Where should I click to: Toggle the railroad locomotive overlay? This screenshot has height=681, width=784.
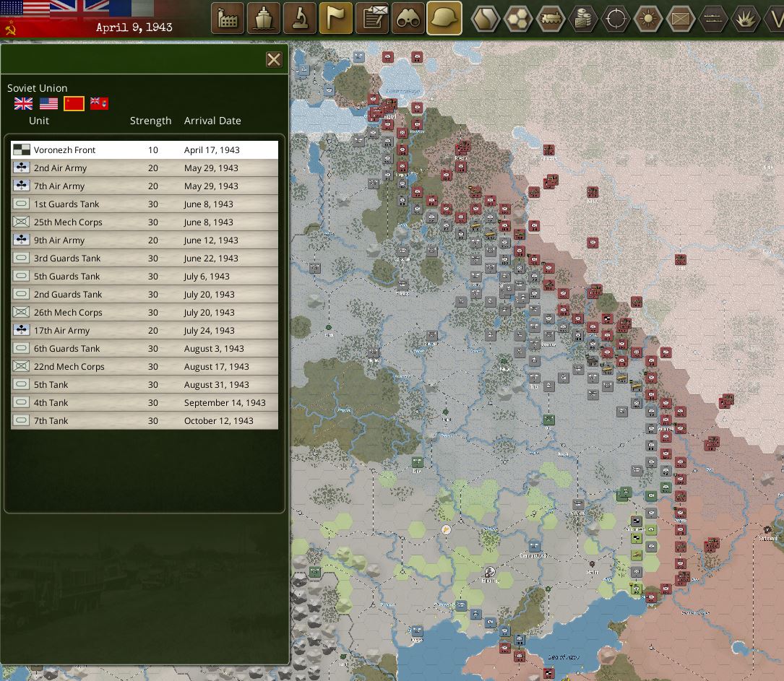(x=550, y=19)
